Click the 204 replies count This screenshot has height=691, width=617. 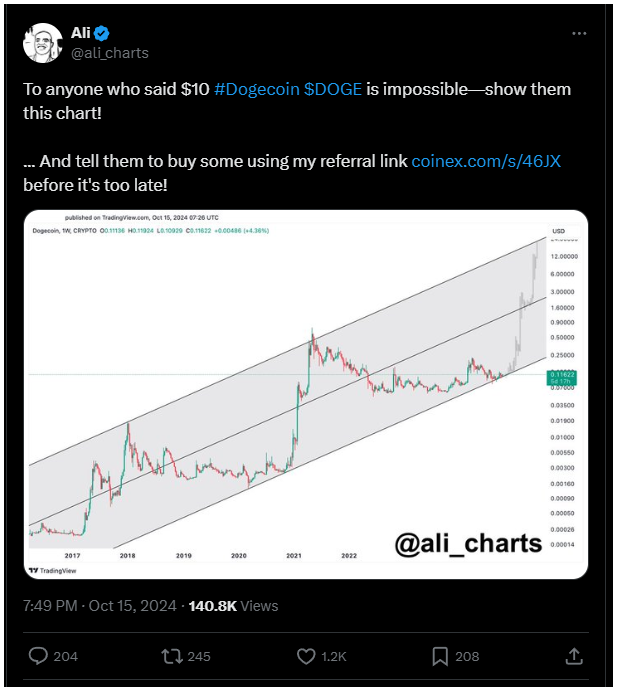(66, 657)
